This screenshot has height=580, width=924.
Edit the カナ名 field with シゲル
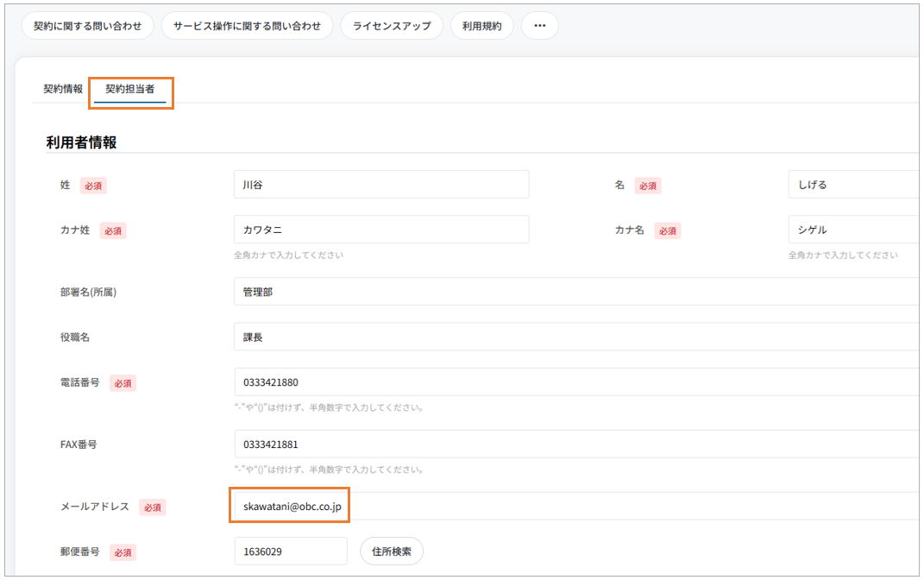[854, 230]
